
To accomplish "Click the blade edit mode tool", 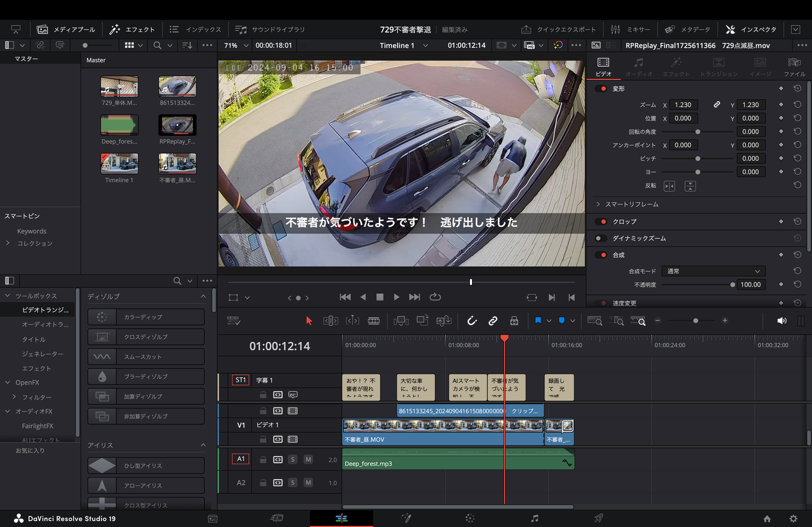I will pyautogui.click(x=374, y=321).
